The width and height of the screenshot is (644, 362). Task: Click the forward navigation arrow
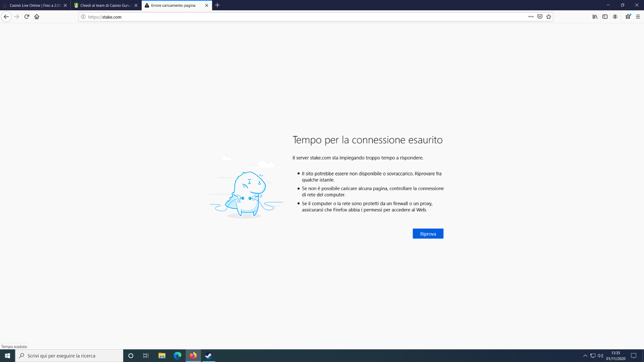[x=17, y=17]
